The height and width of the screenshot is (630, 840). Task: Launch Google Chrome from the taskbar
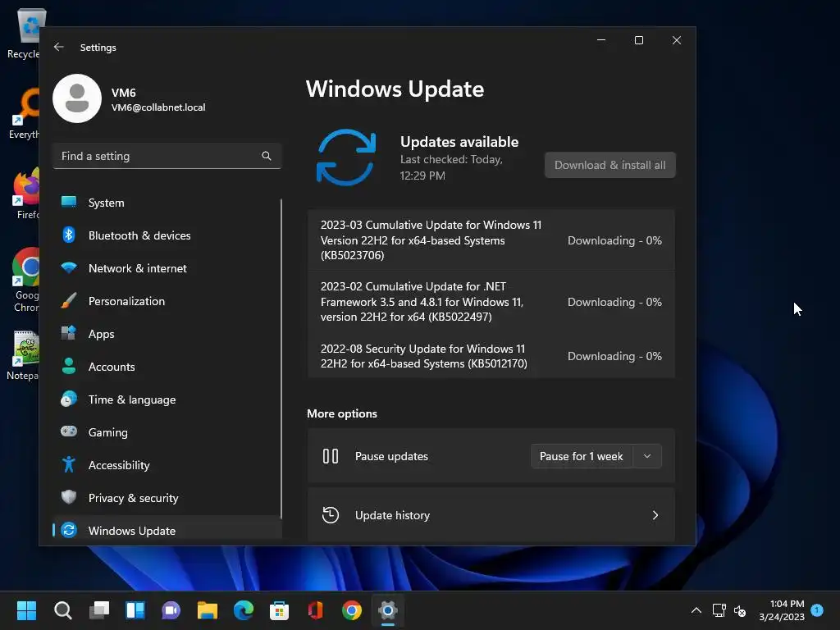pyautogui.click(x=352, y=610)
